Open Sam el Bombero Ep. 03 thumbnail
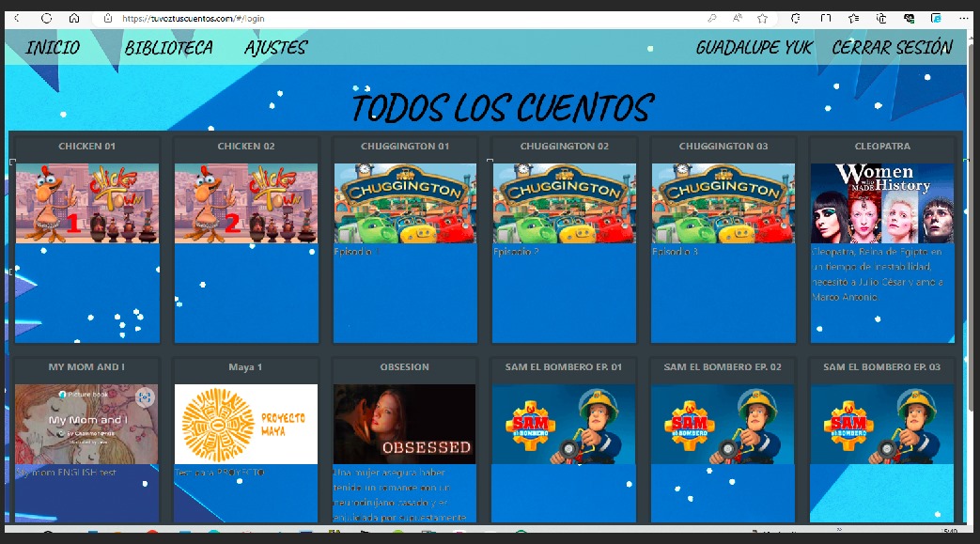Viewport: 980px width, 544px height. [x=882, y=424]
